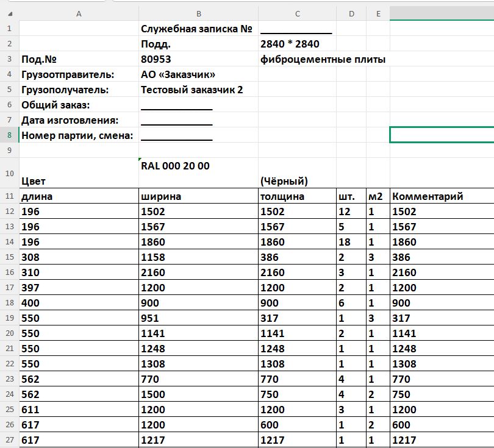
Task: Click blank field beside 'Дата изготовления:'
Action: click(198, 120)
